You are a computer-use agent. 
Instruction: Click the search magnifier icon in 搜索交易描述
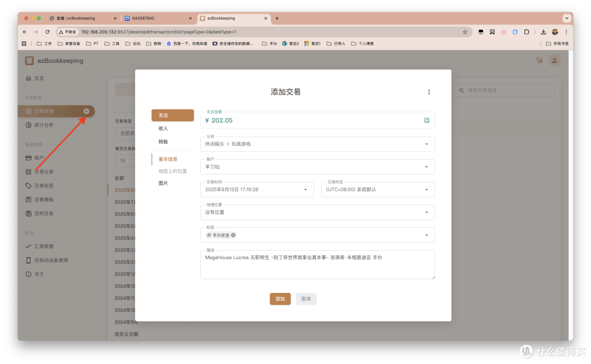point(461,90)
